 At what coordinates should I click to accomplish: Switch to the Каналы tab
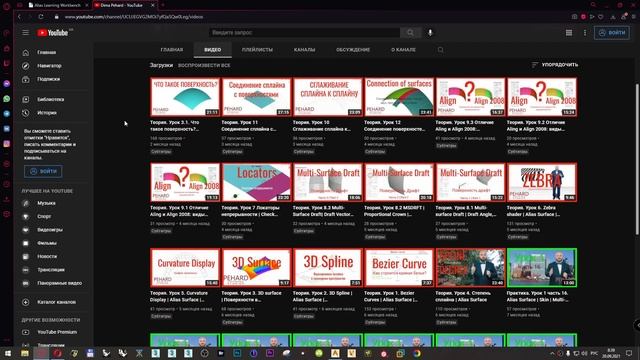click(x=304, y=50)
